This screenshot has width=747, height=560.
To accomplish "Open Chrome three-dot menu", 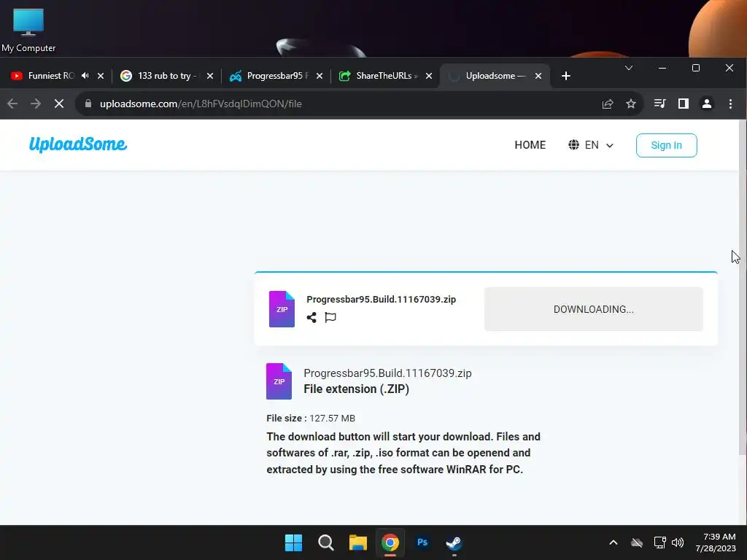I will [730, 104].
